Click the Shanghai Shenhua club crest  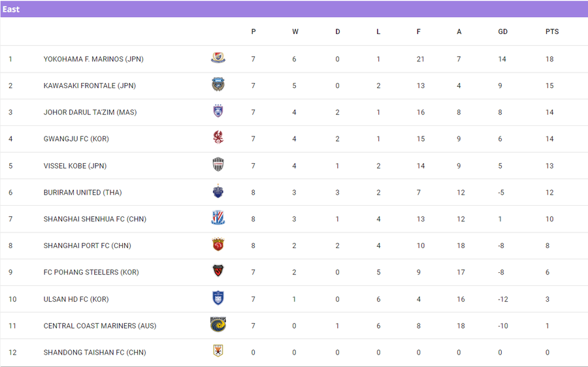218,219
